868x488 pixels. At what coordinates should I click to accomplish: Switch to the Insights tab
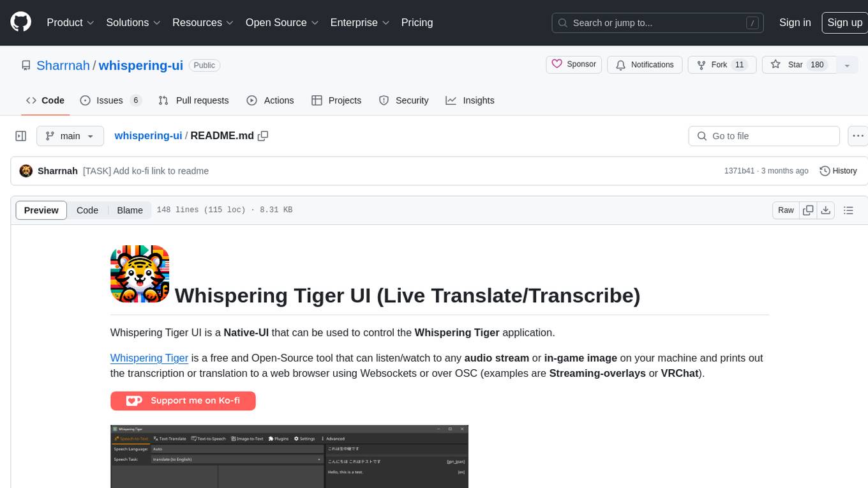click(470, 100)
